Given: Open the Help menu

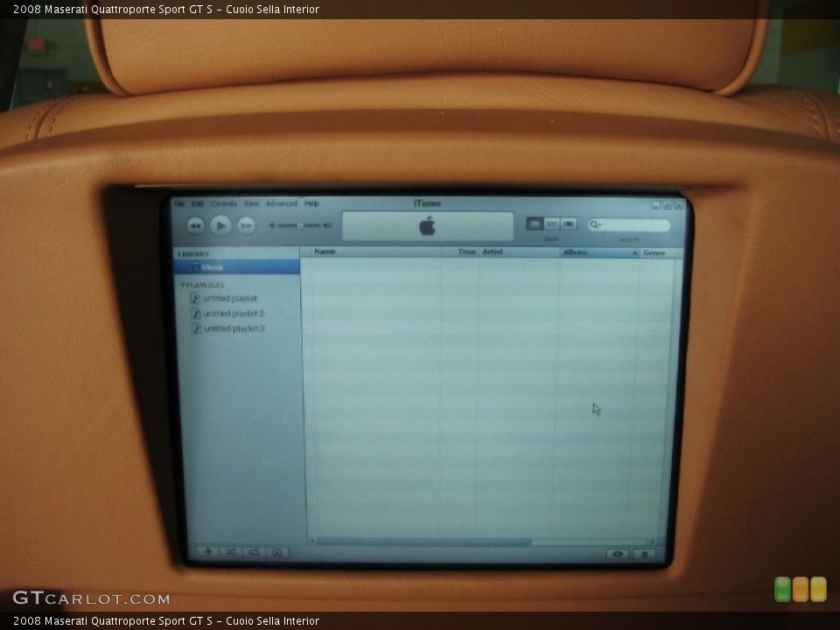Looking at the screenshot, I should point(311,204).
